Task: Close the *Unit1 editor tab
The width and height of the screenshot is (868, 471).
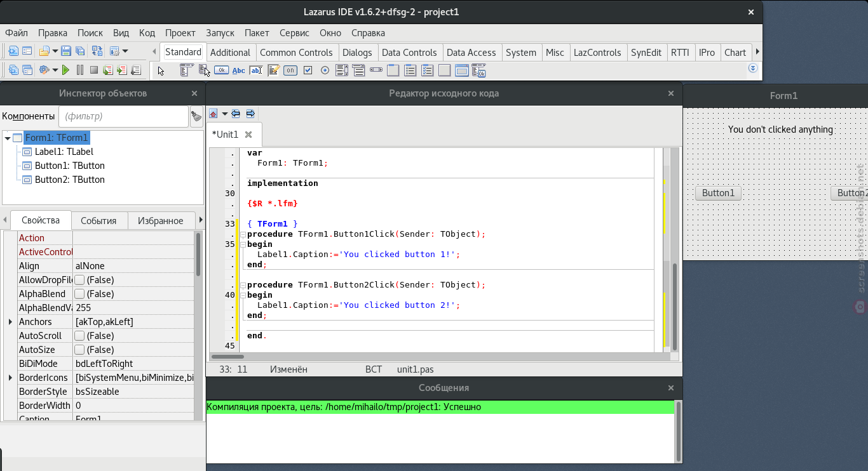Action: 248,135
